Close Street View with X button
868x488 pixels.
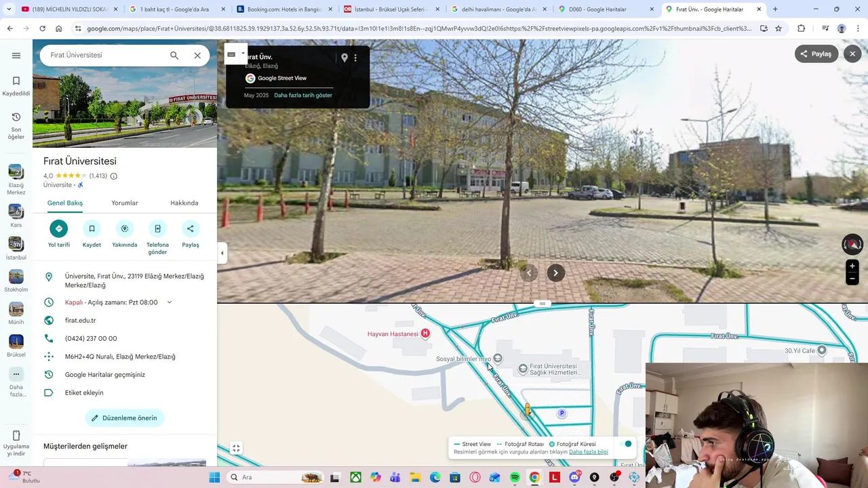(x=852, y=54)
